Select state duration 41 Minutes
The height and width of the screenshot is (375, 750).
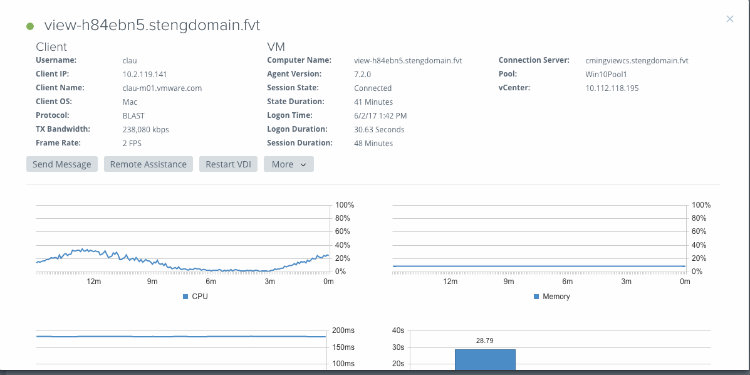pyautogui.click(x=374, y=102)
